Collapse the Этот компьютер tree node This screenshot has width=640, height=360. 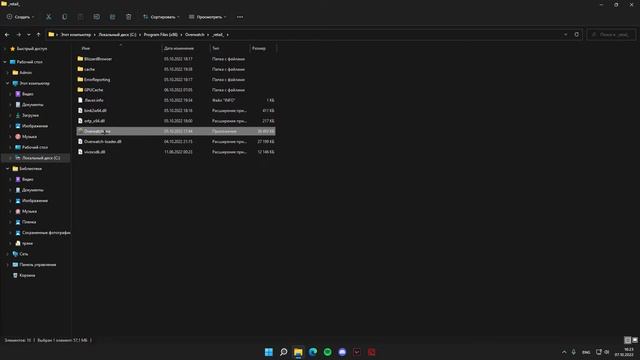point(7,83)
